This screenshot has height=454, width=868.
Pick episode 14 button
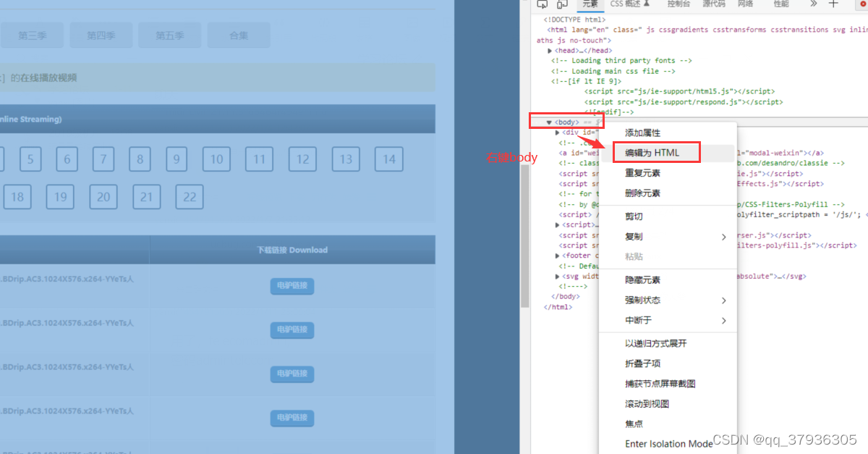(389, 159)
